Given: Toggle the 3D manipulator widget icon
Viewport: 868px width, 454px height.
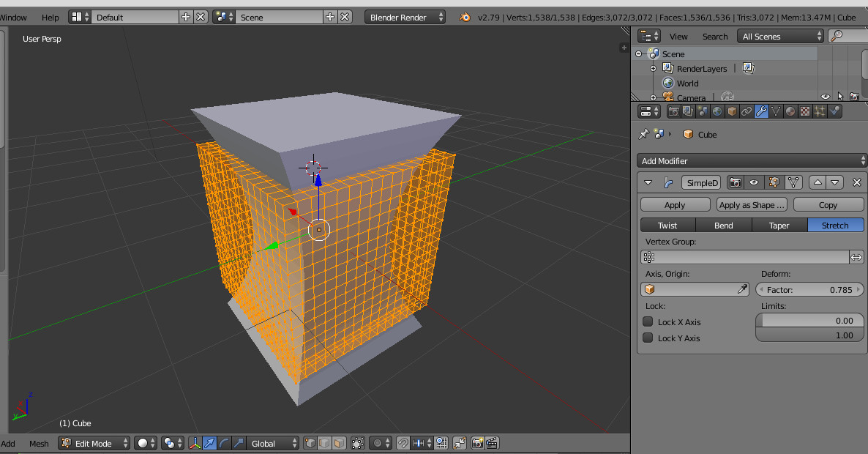Looking at the screenshot, I should tap(195, 443).
